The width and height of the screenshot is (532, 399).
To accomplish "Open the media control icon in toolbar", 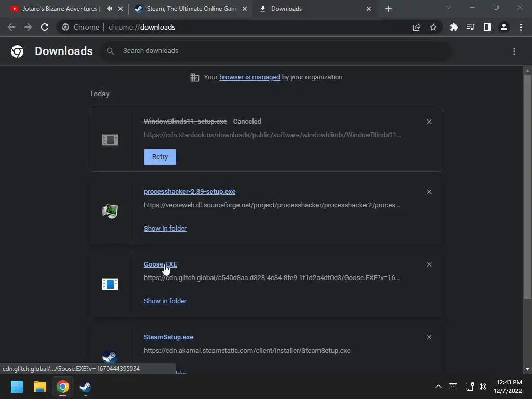I will [x=470, y=27].
